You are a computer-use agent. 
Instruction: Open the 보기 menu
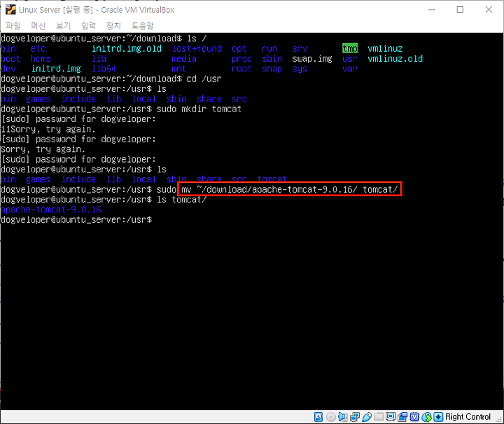(x=63, y=25)
